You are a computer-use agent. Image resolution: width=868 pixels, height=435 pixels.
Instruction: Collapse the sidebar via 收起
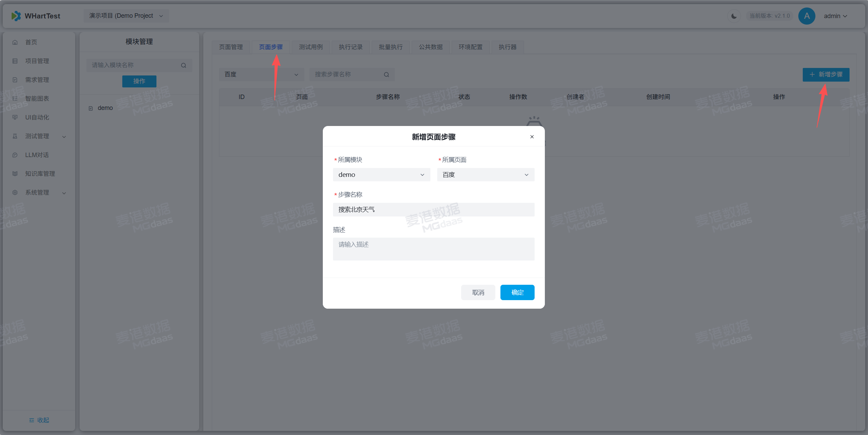[x=39, y=420]
